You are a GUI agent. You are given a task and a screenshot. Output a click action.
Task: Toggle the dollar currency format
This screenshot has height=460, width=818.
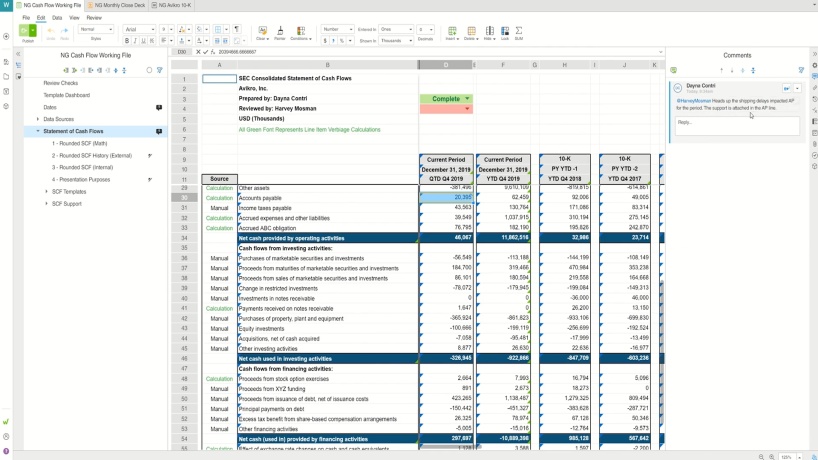click(325, 41)
